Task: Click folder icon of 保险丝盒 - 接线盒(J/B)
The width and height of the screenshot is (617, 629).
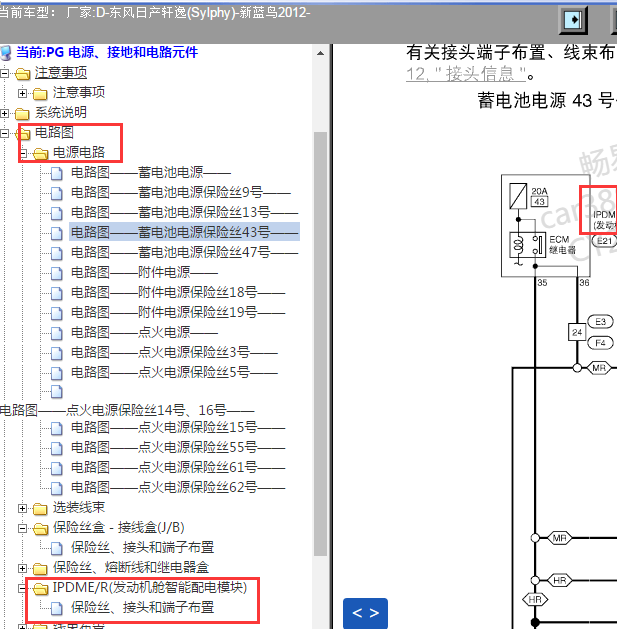Action: coord(40,529)
